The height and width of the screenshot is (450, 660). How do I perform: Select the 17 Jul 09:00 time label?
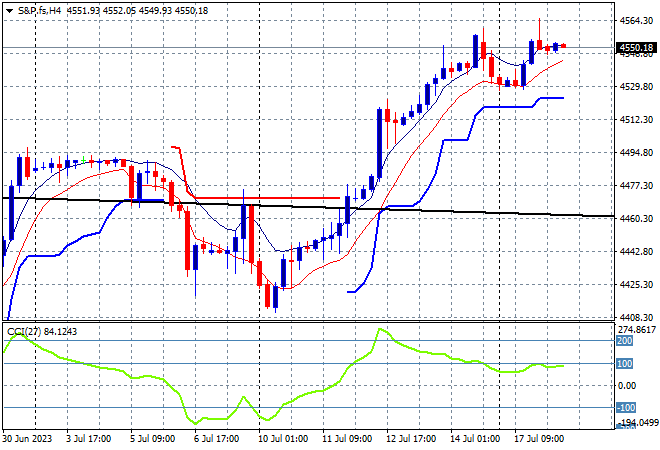541,439
